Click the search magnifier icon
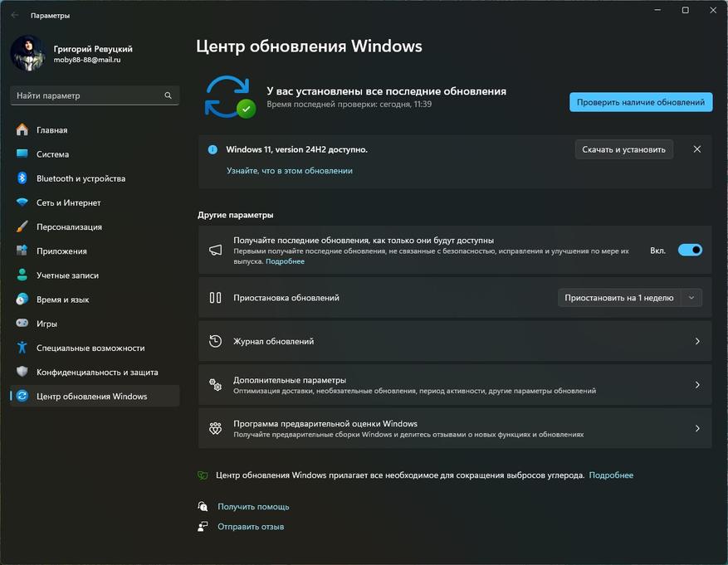 [168, 95]
